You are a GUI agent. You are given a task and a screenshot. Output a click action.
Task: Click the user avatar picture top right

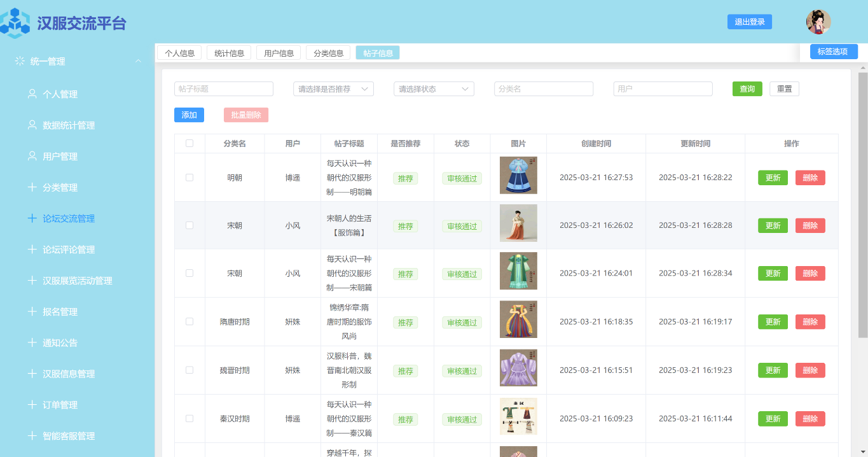coord(818,22)
